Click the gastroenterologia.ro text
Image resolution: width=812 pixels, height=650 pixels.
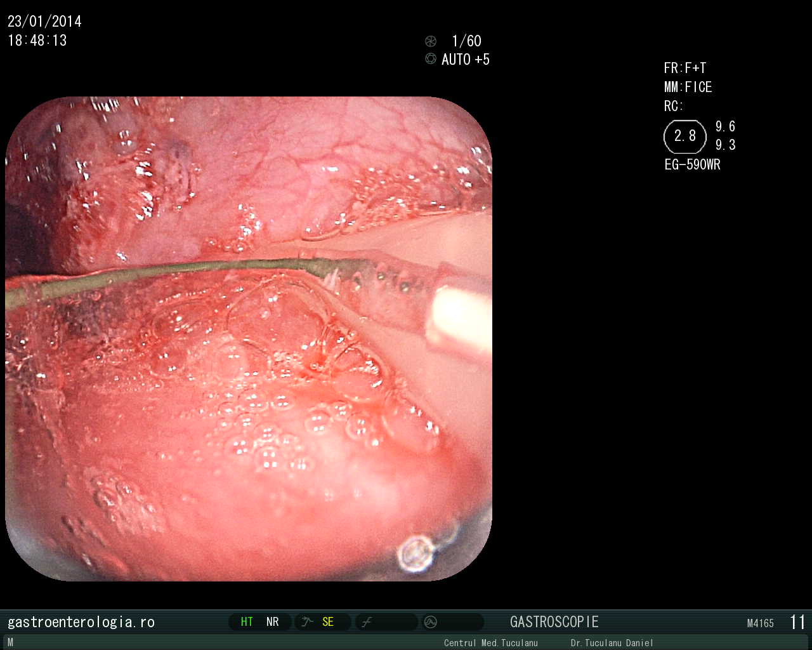81,622
